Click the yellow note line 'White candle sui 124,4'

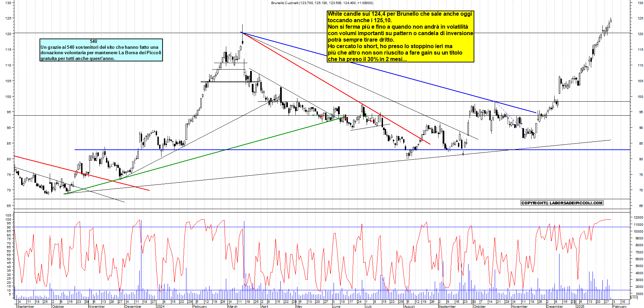click(400, 14)
